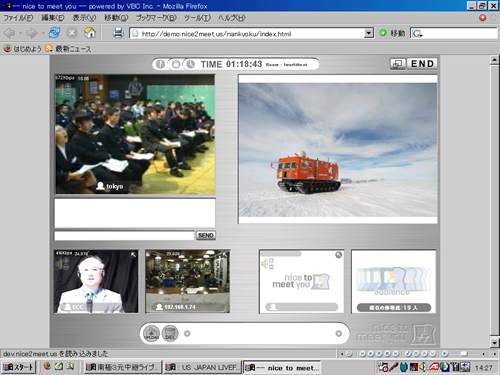Open the ブックマーク (Bookmarks) menu

coord(156,18)
